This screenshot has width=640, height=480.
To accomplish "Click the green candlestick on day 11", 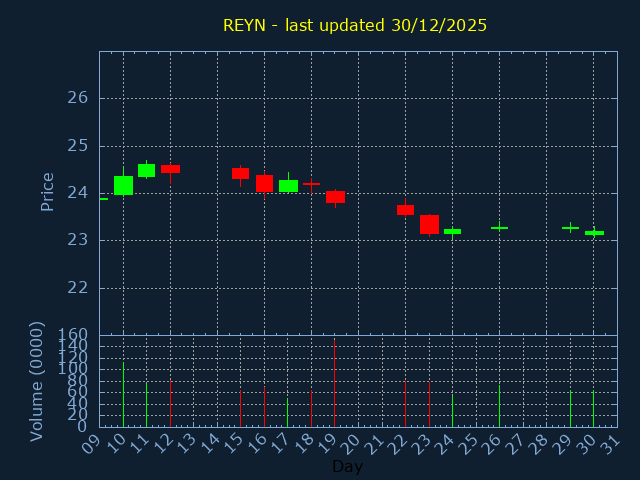I will coord(147,170).
